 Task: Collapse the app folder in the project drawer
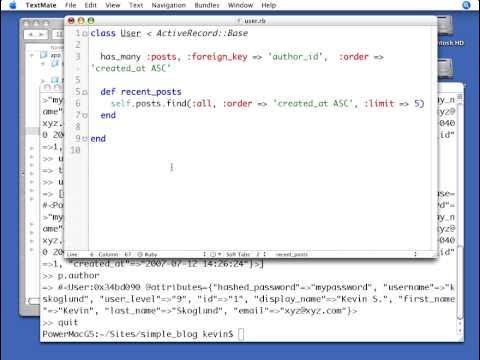(32, 55)
